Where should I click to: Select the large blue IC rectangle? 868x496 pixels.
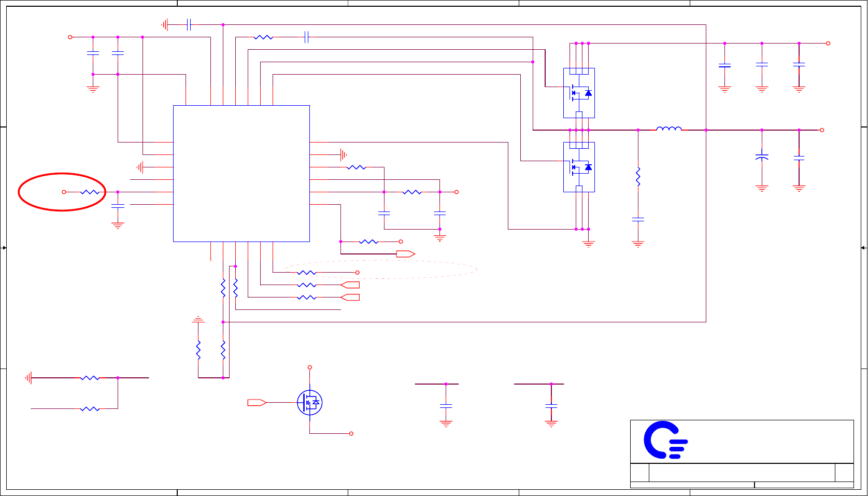(241, 174)
